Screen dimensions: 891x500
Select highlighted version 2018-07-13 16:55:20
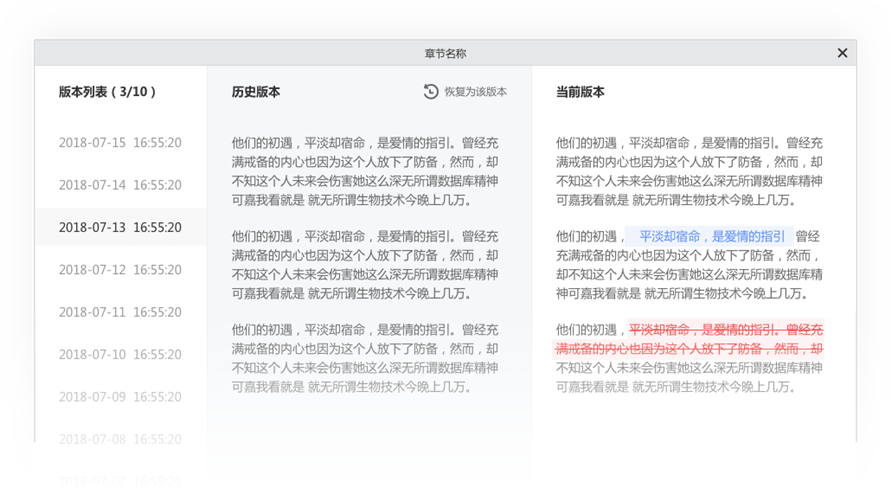click(x=120, y=227)
